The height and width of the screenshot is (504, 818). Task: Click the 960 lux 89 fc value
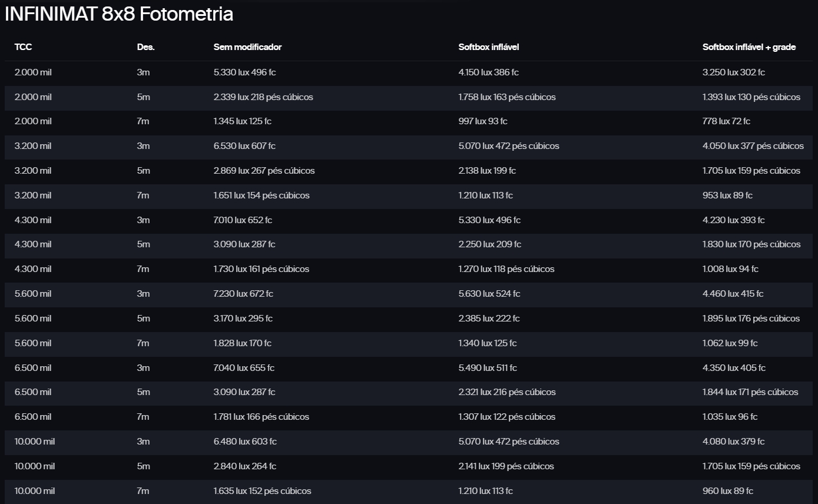coord(727,491)
